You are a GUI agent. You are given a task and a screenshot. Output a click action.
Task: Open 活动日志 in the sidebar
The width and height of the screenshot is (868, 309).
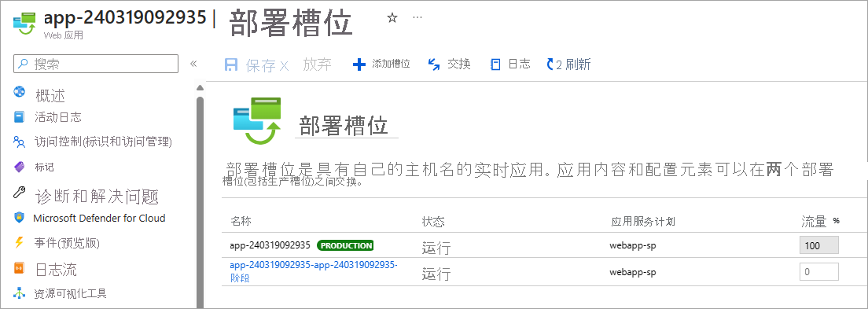coord(58,117)
